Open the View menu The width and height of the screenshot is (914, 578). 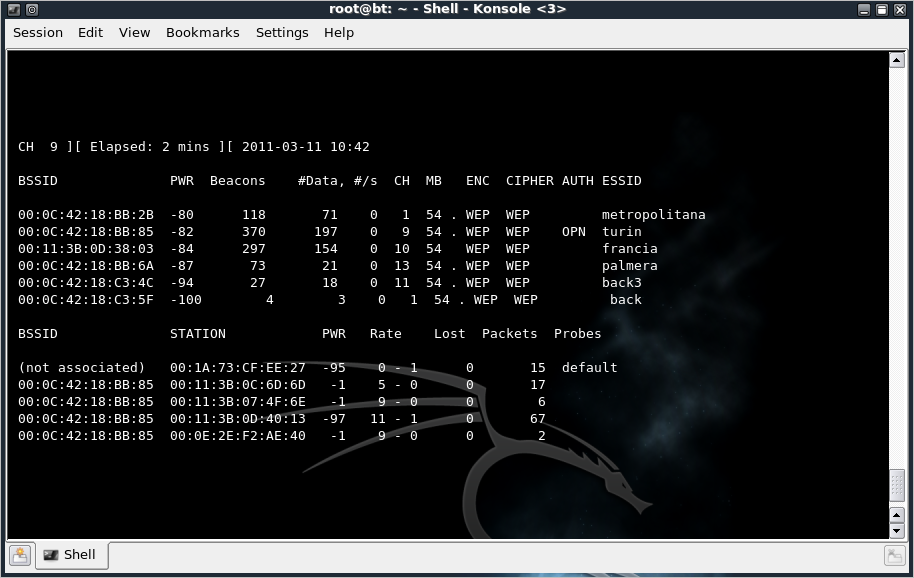(x=135, y=33)
